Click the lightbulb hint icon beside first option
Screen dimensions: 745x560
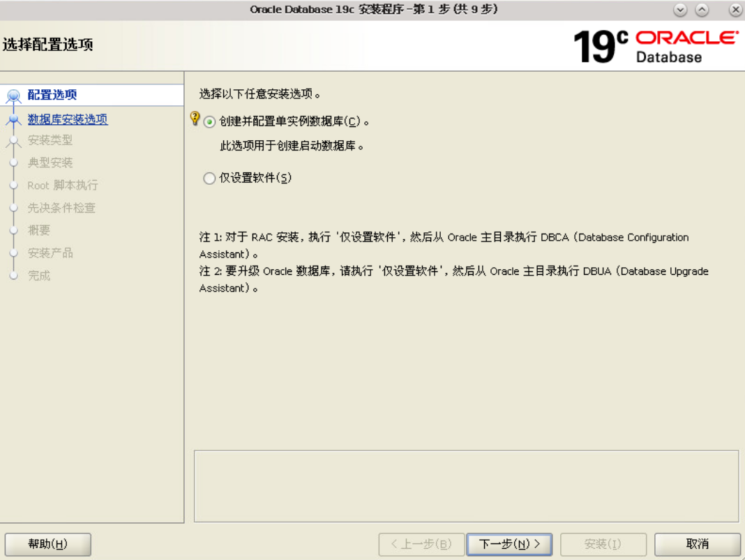click(195, 119)
